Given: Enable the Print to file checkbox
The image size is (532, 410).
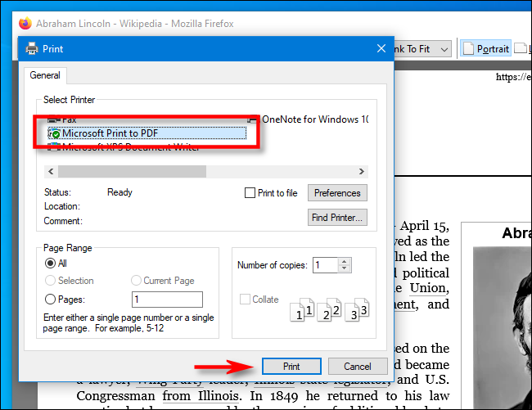Looking at the screenshot, I should click(250, 193).
